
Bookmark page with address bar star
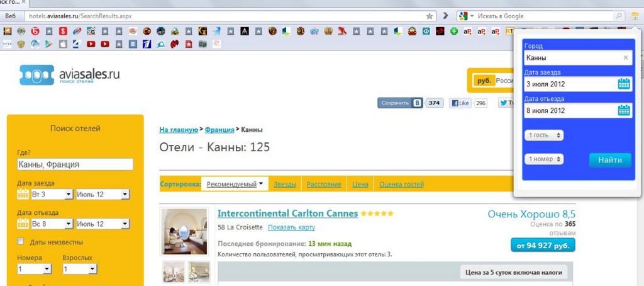tap(430, 16)
